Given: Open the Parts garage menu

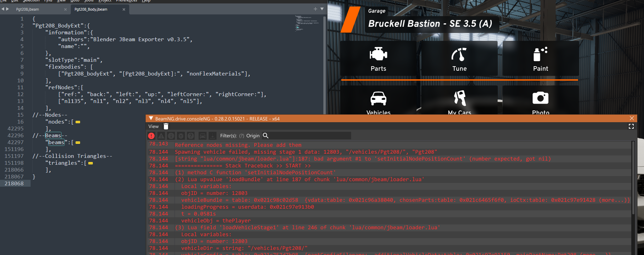Looking at the screenshot, I should (378, 59).
